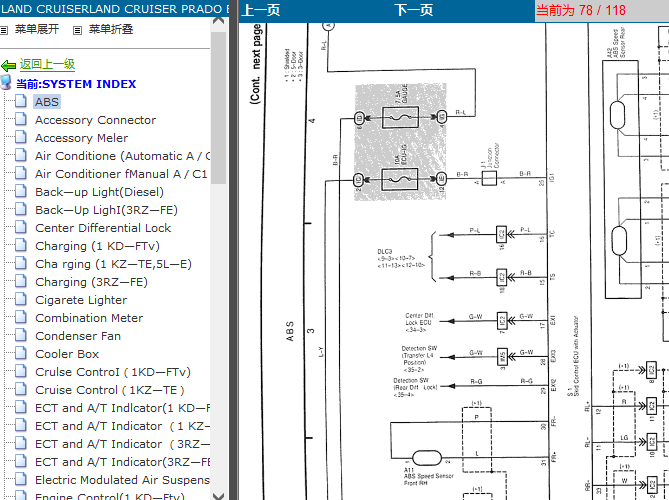Open Engine Control(1 KD—Ftv) entry
669x500 pixels.
click(x=110, y=496)
